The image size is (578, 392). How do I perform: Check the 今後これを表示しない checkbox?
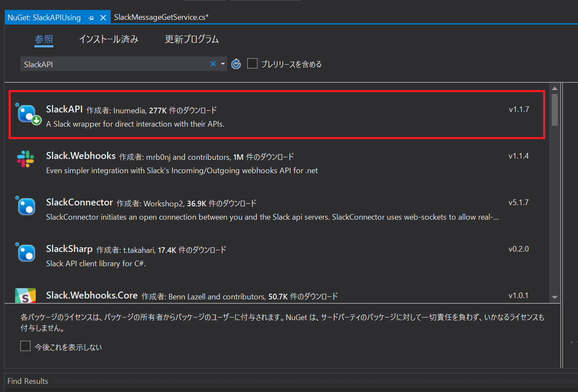point(25,346)
